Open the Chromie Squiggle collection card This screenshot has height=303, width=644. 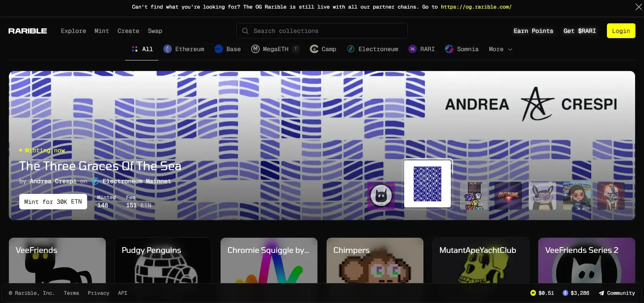click(269, 261)
